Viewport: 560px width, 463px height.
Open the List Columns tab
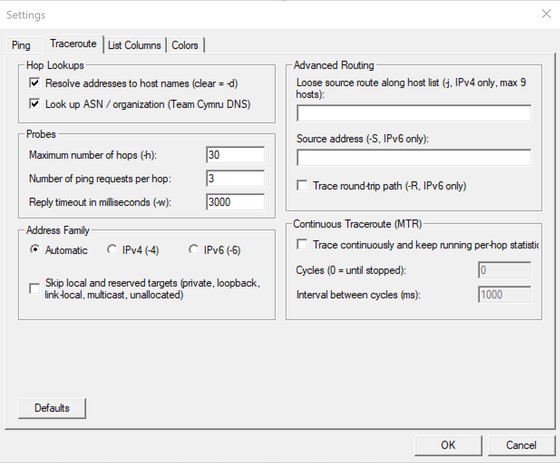tap(134, 45)
